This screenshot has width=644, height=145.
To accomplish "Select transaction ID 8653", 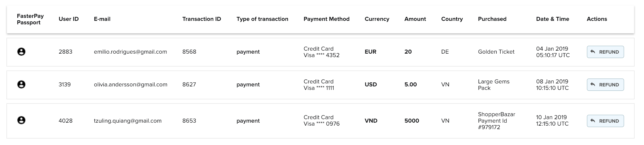I will tap(189, 121).
